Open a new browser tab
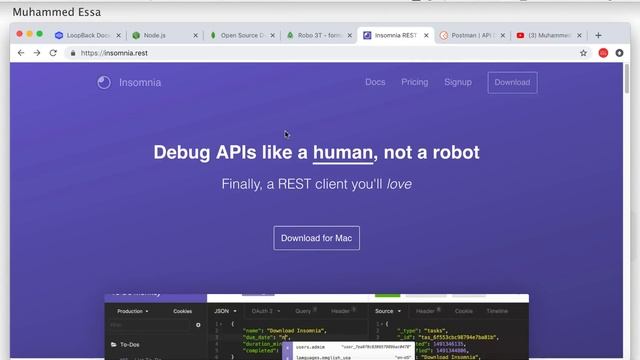Screen dimensions: 640x360 pyautogui.click(x=598, y=36)
